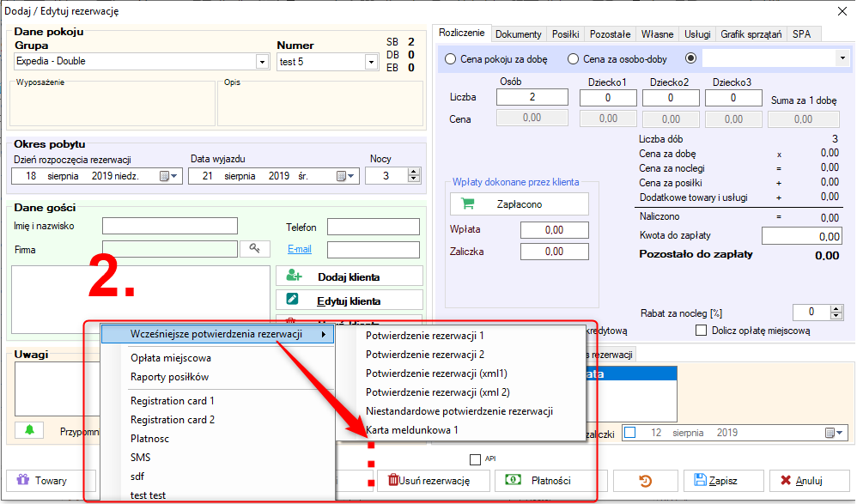Select Cena pokoju za dobę radio
857x504 pixels.
click(x=450, y=59)
